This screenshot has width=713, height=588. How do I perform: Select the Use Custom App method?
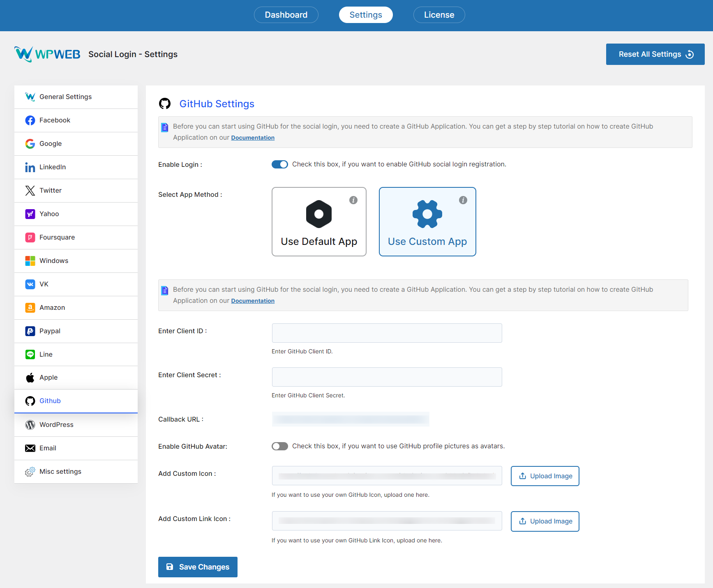(427, 222)
